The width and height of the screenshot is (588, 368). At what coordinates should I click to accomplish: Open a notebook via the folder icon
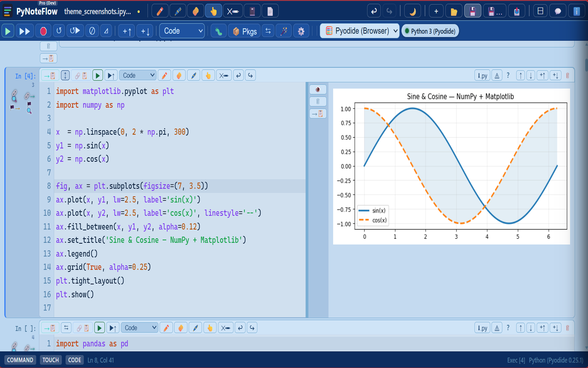(x=454, y=11)
